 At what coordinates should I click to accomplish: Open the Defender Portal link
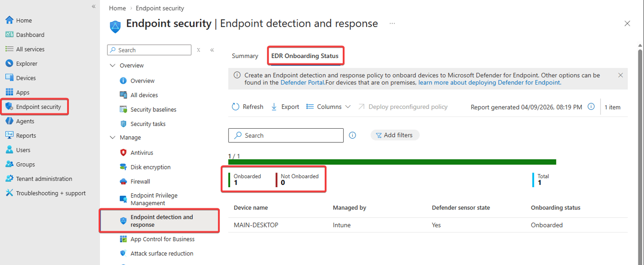pyautogui.click(x=302, y=83)
